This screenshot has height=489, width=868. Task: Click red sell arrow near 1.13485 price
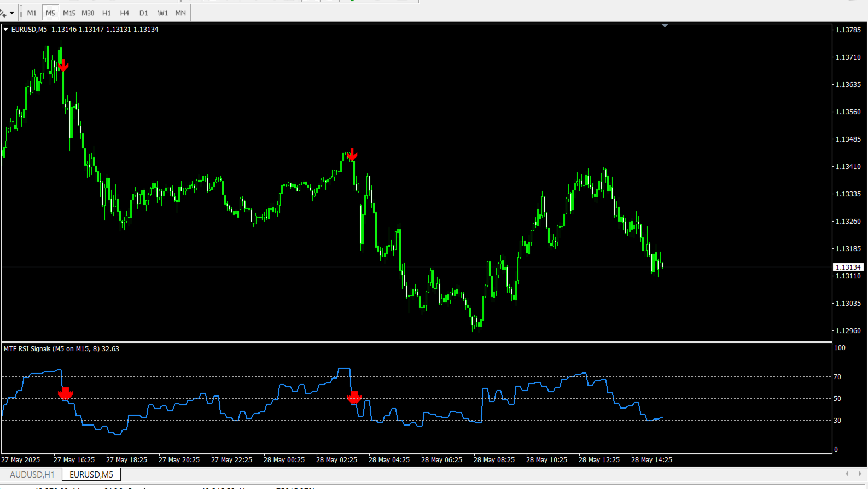(352, 154)
